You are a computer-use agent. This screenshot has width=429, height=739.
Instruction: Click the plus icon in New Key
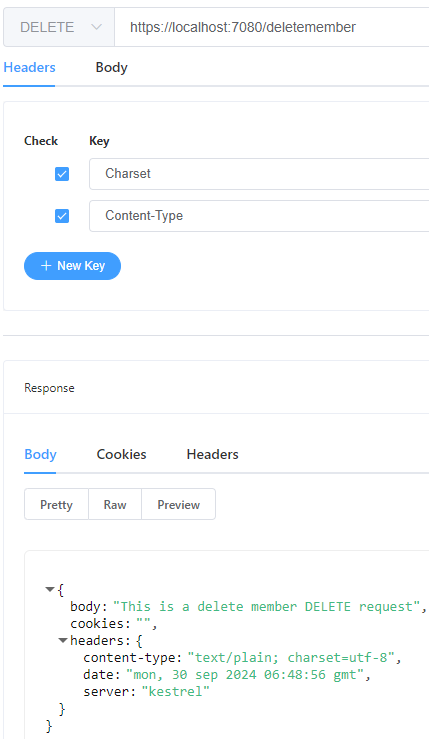pyautogui.click(x=46, y=266)
